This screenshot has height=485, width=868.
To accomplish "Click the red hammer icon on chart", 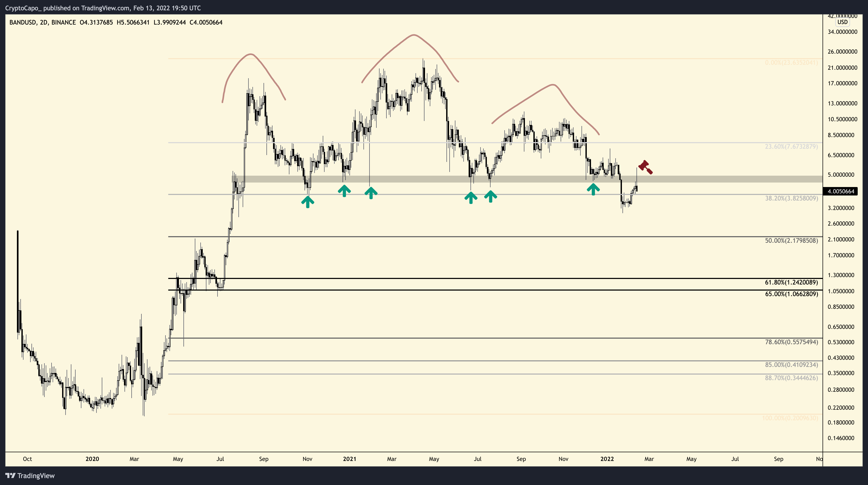I will point(645,167).
